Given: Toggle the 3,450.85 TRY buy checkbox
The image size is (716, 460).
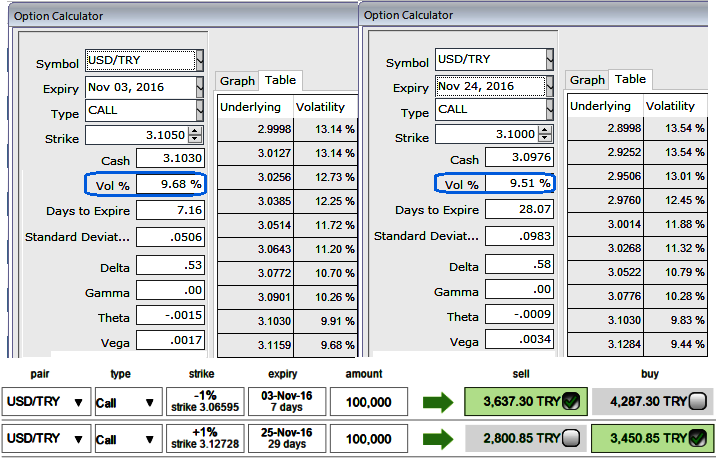Looking at the screenshot, I should [x=698, y=438].
